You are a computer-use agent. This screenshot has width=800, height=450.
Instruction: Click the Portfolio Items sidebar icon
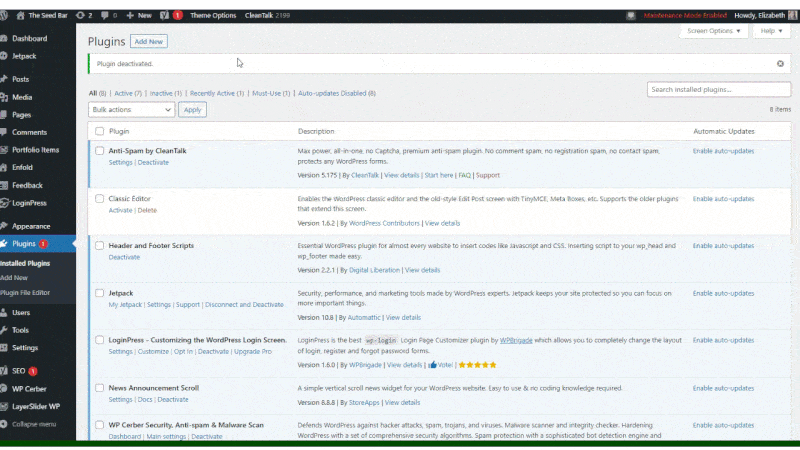(x=4, y=150)
